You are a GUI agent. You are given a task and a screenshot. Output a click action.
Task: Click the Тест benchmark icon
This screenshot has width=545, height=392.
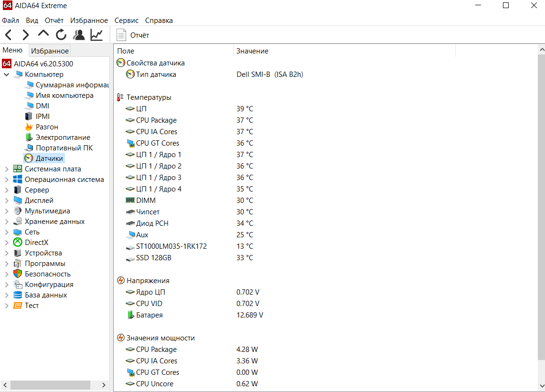[x=17, y=306]
